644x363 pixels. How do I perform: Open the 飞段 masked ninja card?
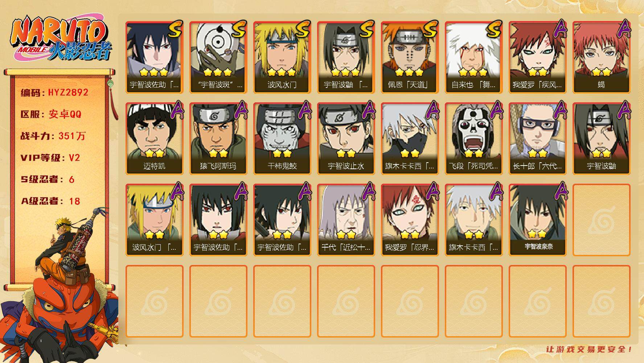click(x=473, y=139)
